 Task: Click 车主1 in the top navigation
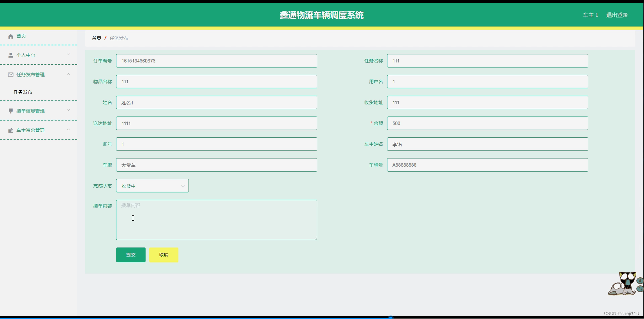pos(591,15)
